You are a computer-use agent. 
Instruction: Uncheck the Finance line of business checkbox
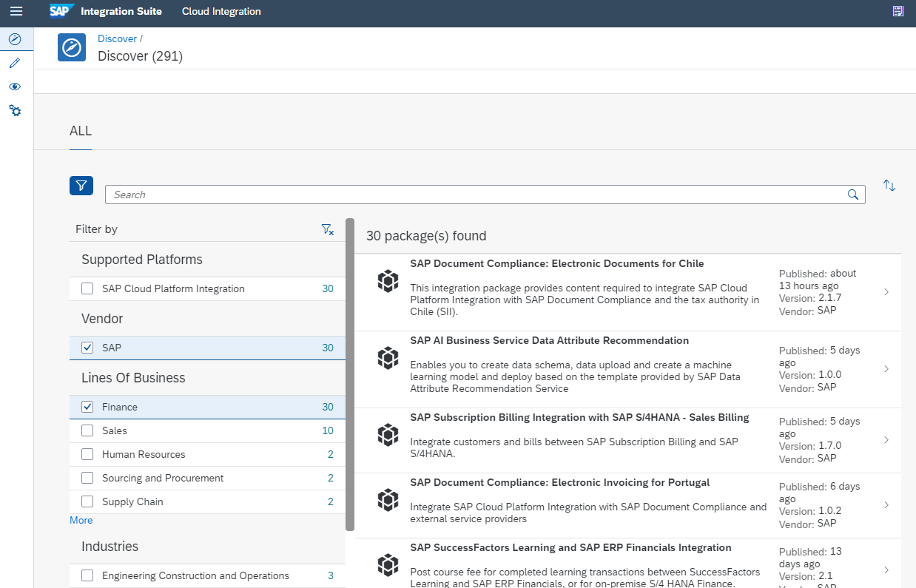[x=87, y=407]
